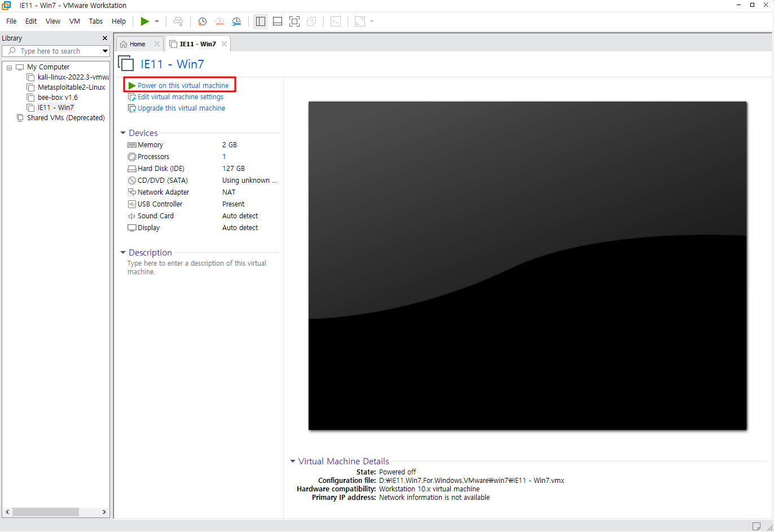Click the Sound Card icon

click(x=132, y=216)
